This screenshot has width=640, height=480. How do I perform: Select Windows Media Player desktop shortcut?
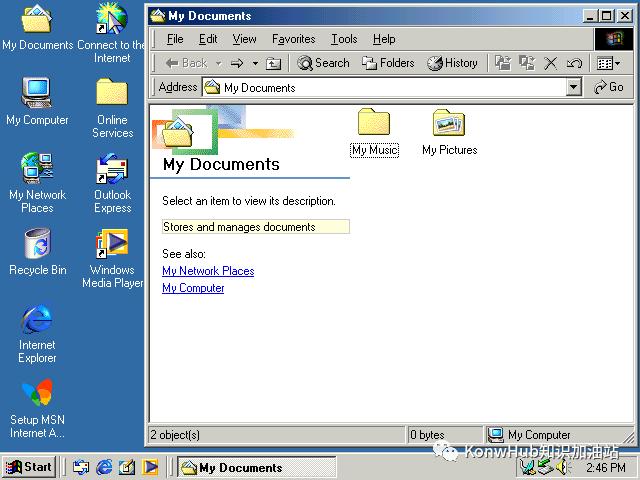coord(112,244)
